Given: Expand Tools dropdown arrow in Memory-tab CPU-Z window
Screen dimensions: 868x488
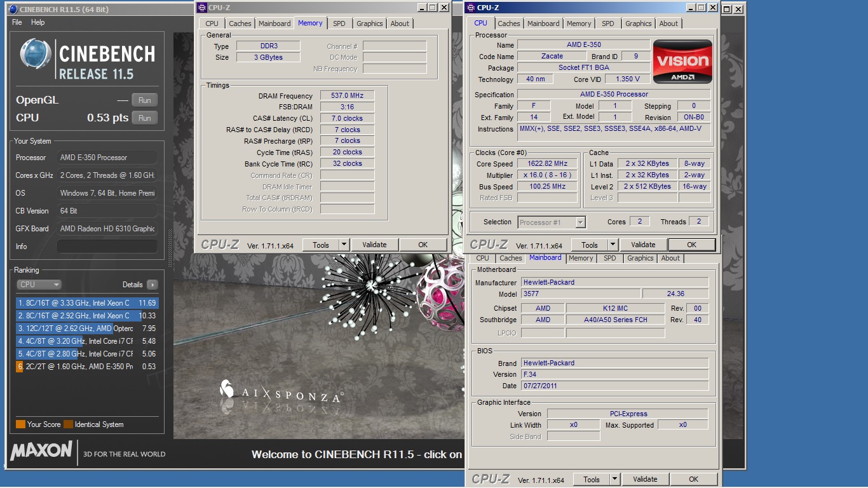Looking at the screenshot, I should tap(344, 245).
